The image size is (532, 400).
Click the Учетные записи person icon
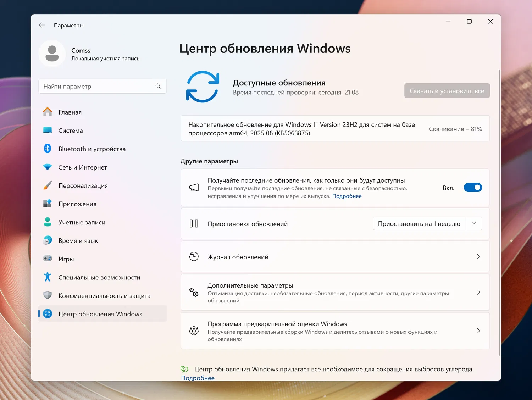pos(48,222)
